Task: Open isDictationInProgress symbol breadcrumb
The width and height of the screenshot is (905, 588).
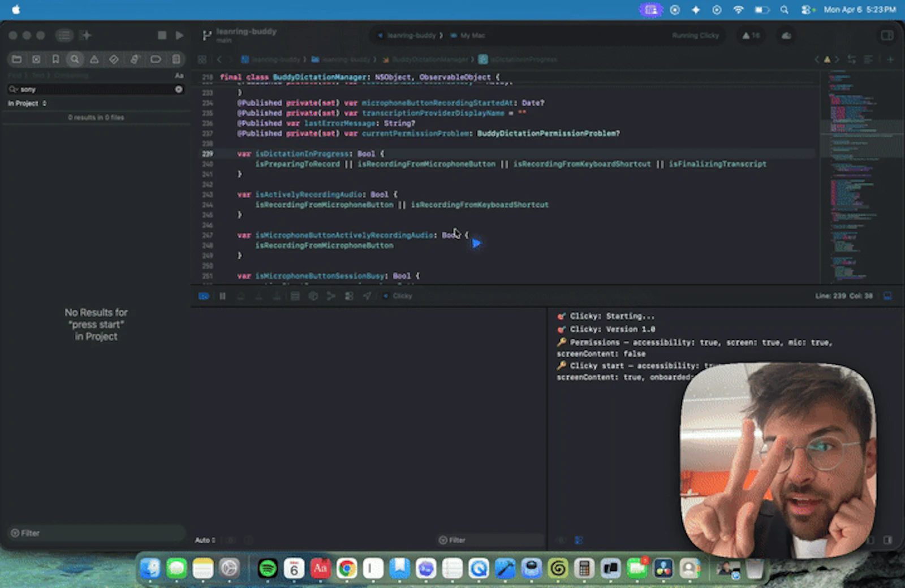Action: coord(518,59)
